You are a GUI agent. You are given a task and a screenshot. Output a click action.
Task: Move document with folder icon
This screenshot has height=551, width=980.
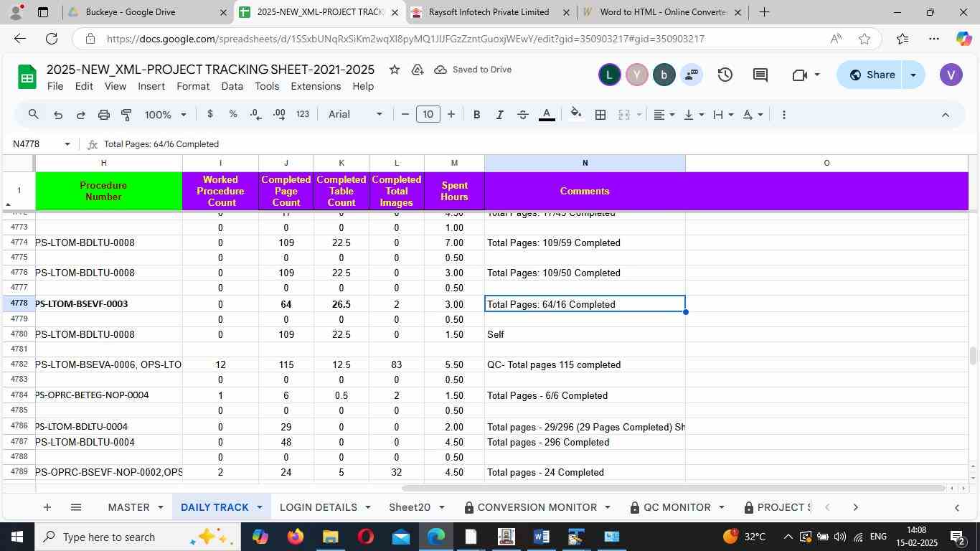[x=418, y=70]
